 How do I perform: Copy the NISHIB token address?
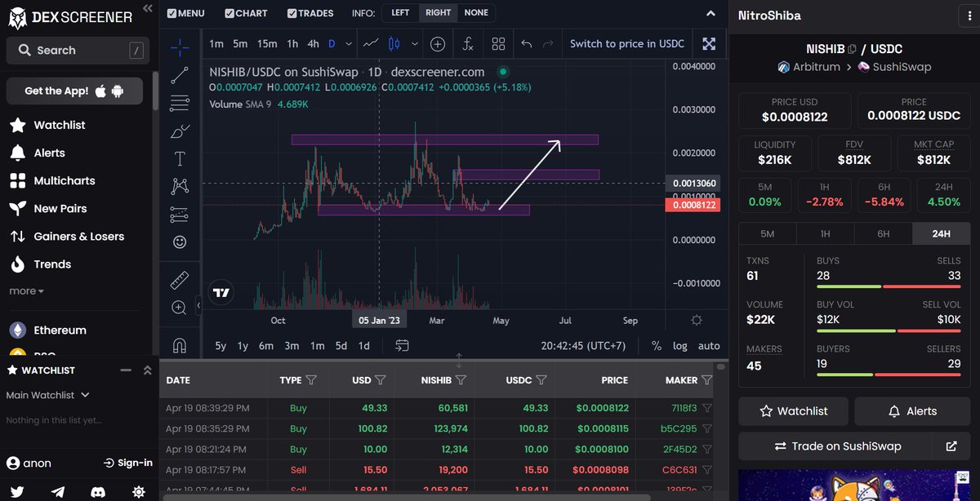coord(853,49)
